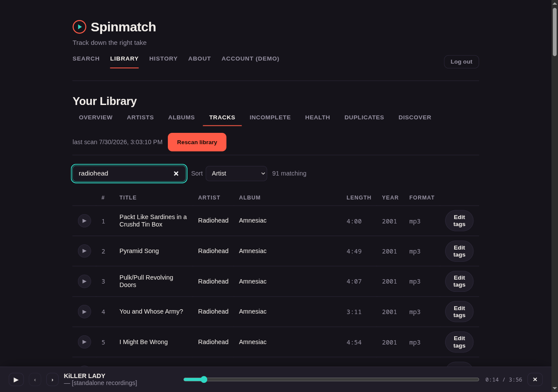Play the Pyramid Song track
The width and height of the screenshot is (558, 392).
point(85,251)
